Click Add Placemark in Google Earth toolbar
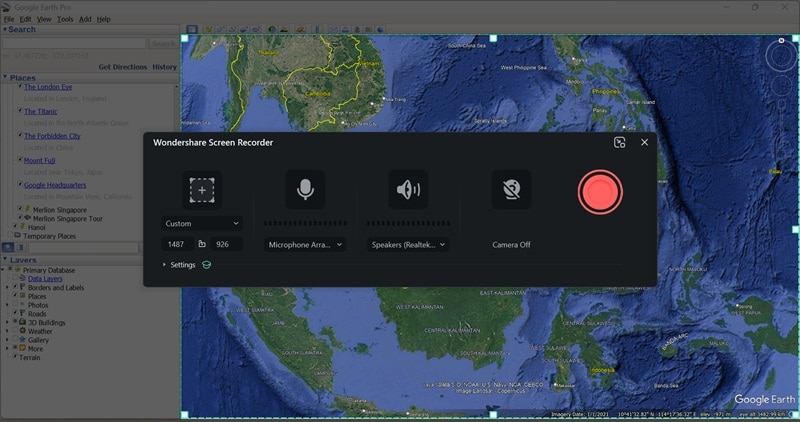 point(208,30)
